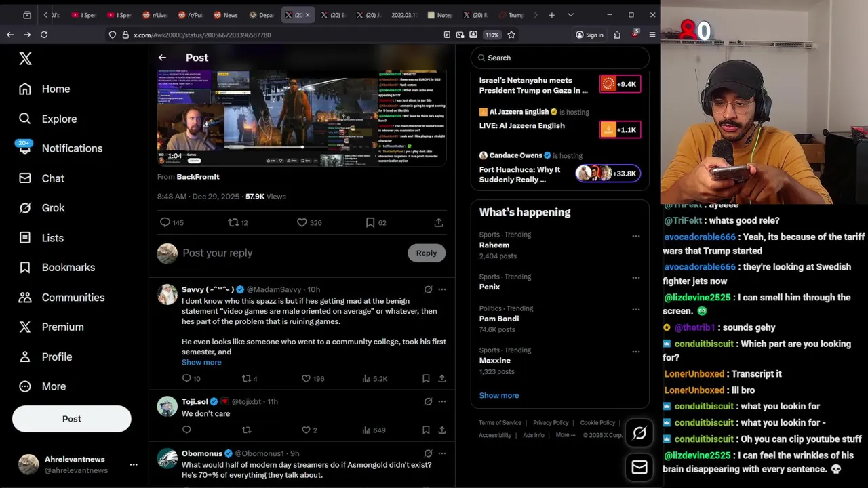
Task: Click the 110% zoom indicator
Action: point(492,35)
